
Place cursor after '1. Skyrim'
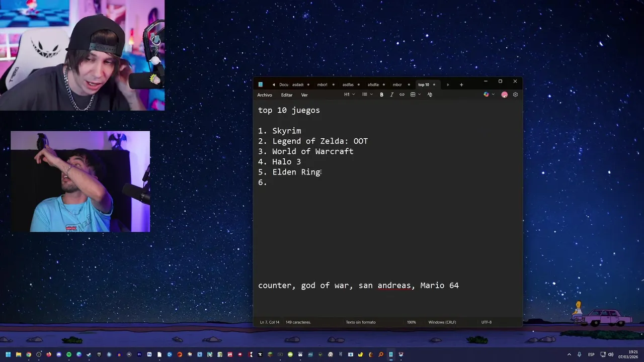tap(301, 131)
